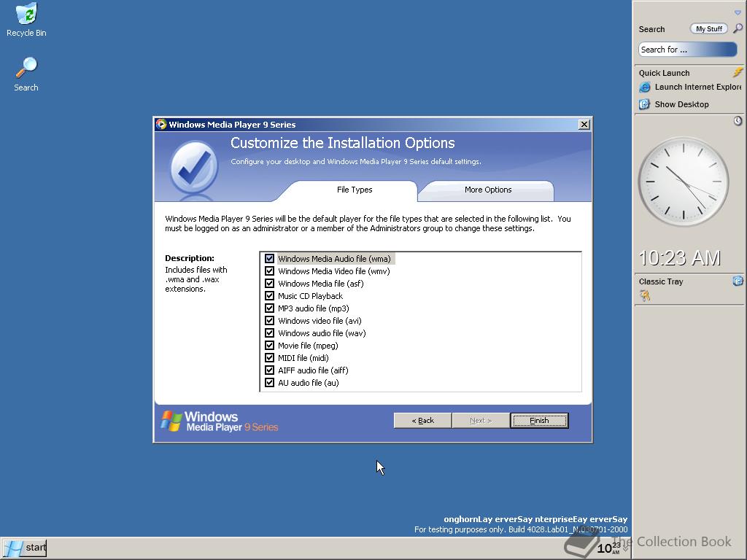This screenshot has width=747, height=560.
Task: Uncheck the Movie file (mpeg) checkbox
Action: coord(270,345)
